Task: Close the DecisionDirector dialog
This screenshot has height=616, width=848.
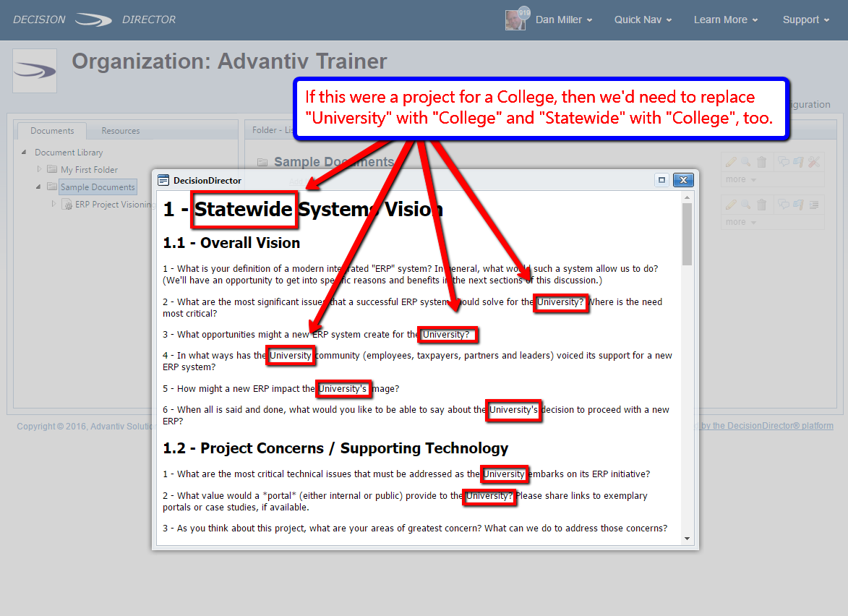Action: (683, 180)
